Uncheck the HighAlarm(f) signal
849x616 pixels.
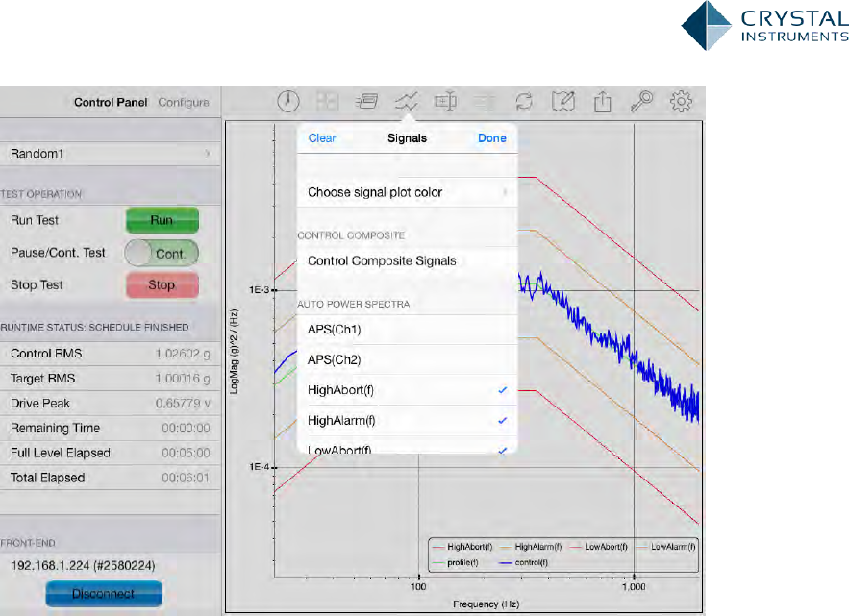[x=407, y=421]
